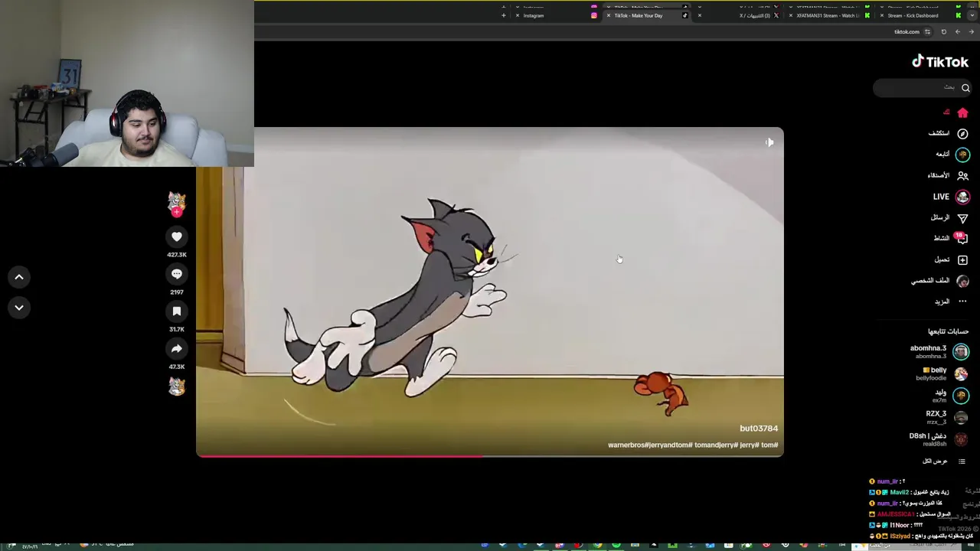The image size is (980, 551).
Task: Open site settings icon beside tiktok.com
Action: click(x=927, y=32)
